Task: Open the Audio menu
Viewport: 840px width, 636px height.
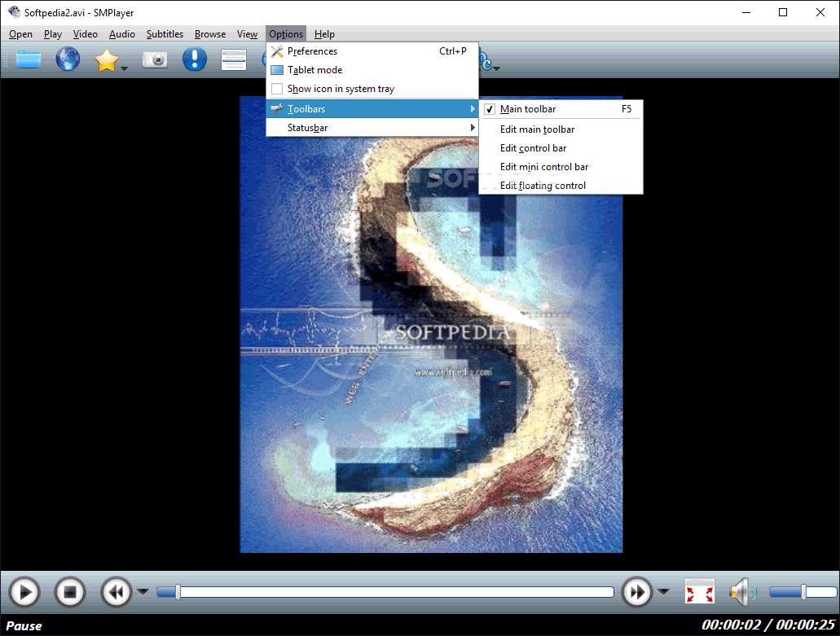Action: (x=121, y=33)
